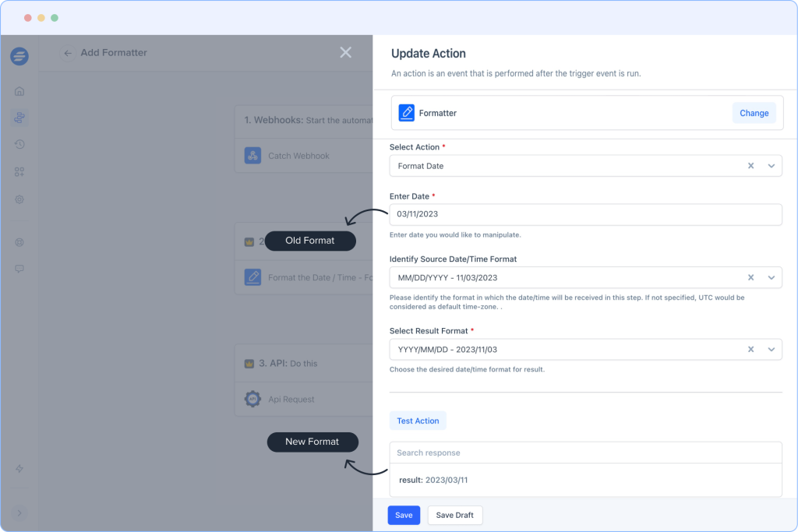Click the Catch Webhook icon

(x=252, y=155)
